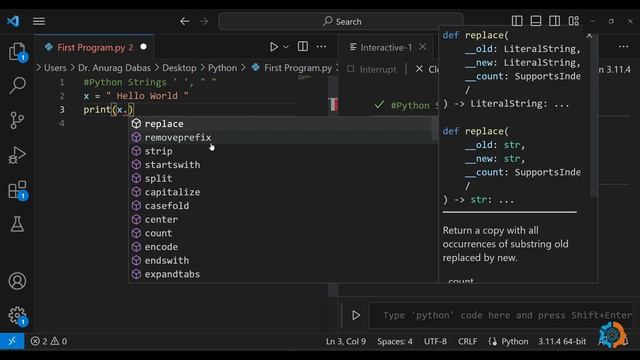Open Customize Layout icon in title bar
This screenshot has width=640, height=360.
coord(573,21)
